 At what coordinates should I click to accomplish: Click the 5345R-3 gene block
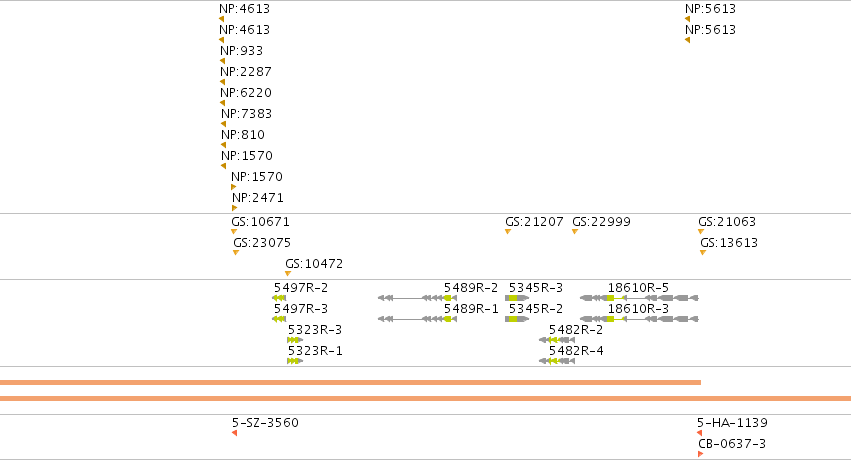click(x=517, y=298)
